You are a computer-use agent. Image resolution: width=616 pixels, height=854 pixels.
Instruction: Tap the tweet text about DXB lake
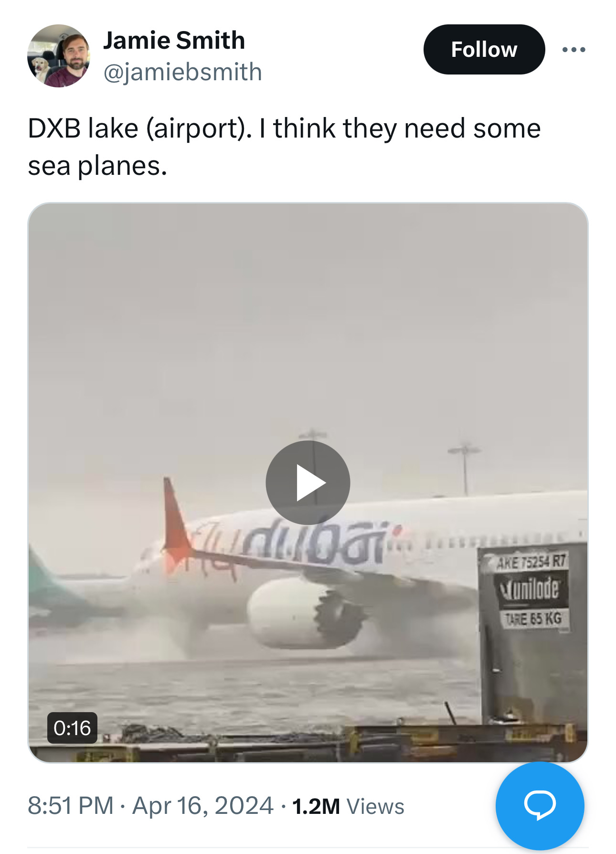coord(284,147)
